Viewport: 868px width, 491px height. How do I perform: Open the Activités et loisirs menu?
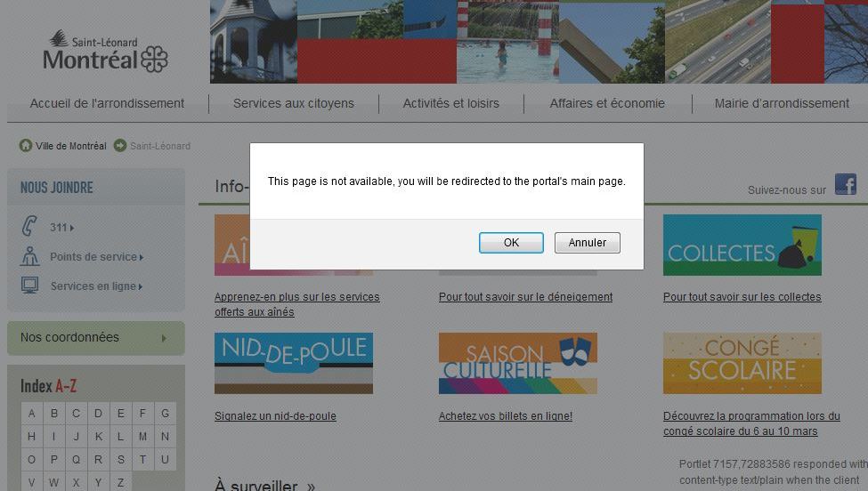tap(450, 103)
